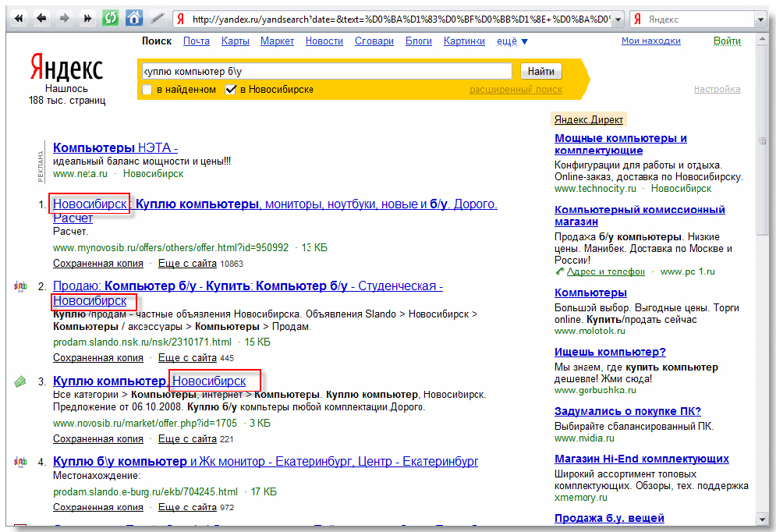The height and width of the screenshot is (532, 776).
Task: Open 'Продажа б.у. вещей' ad link
Action: tap(609, 518)
